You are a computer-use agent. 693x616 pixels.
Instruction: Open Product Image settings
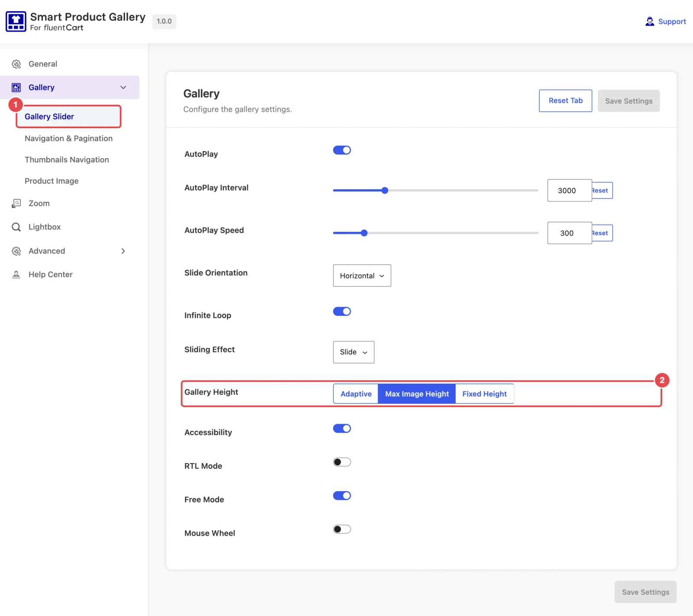point(52,181)
